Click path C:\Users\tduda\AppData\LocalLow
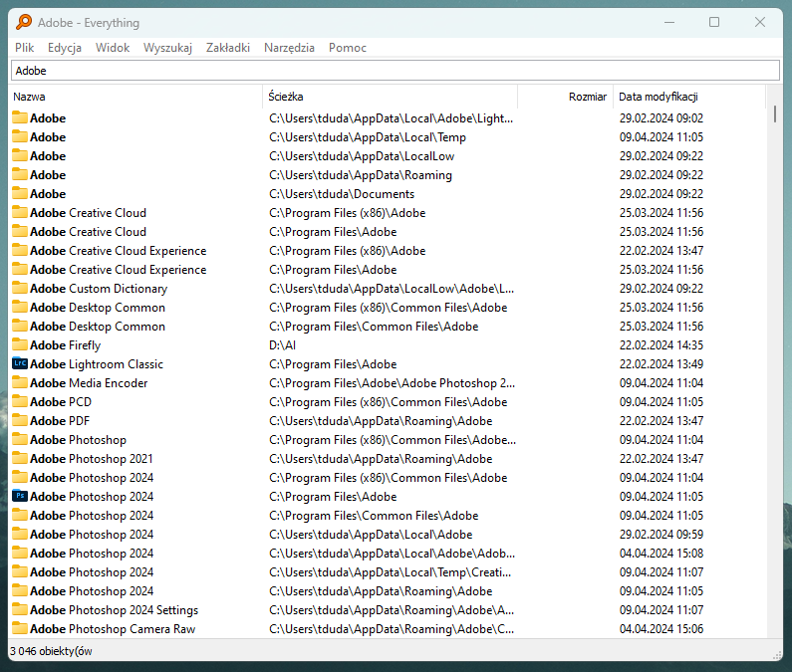The width and height of the screenshot is (792, 672). [x=362, y=156]
